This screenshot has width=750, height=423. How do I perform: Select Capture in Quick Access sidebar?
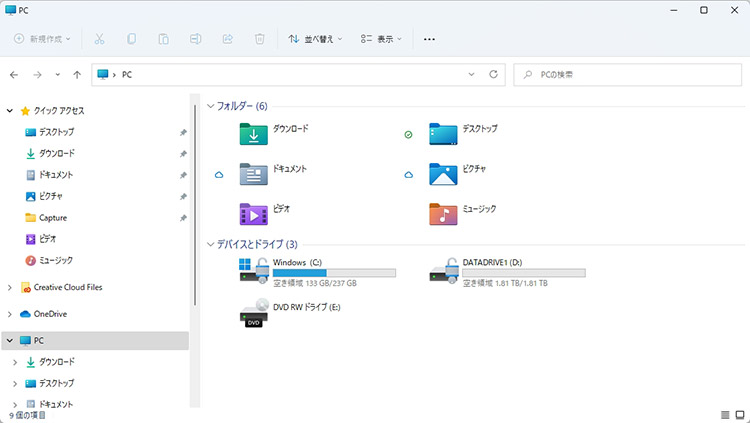click(x=52, y=218)
